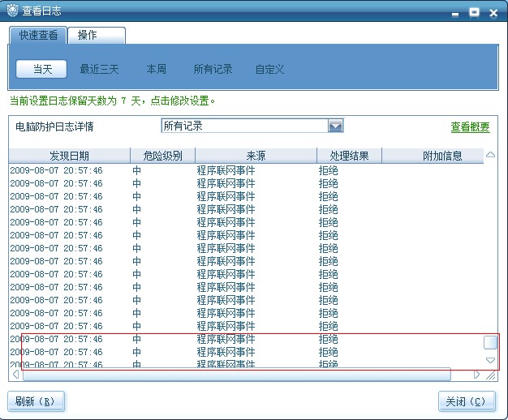The image size is (508, 420).
Task: Show logs for 最近三天
Action: tap(99, 69)
